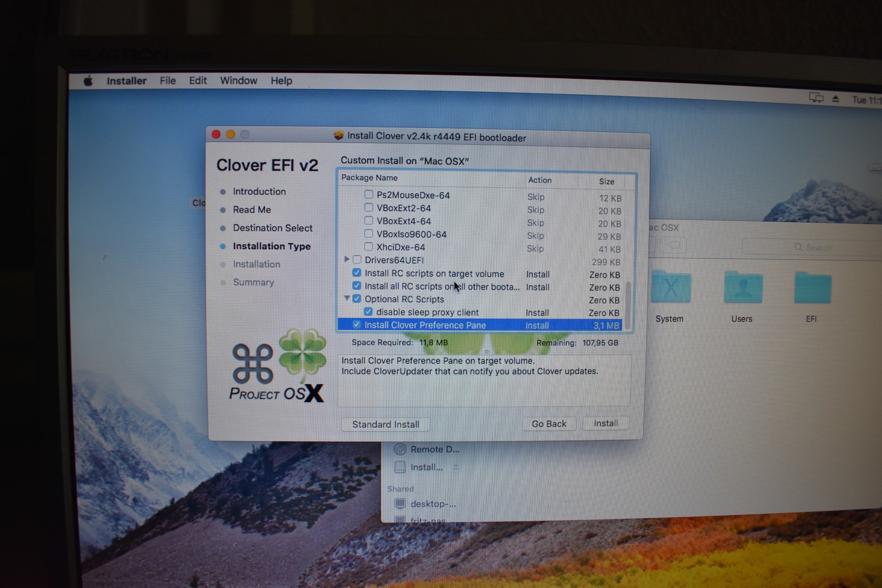The height and width of the screenshot is (588, 882).
Task: Click the Install action for disable sleep proxy client
Action: pos(537,313)
